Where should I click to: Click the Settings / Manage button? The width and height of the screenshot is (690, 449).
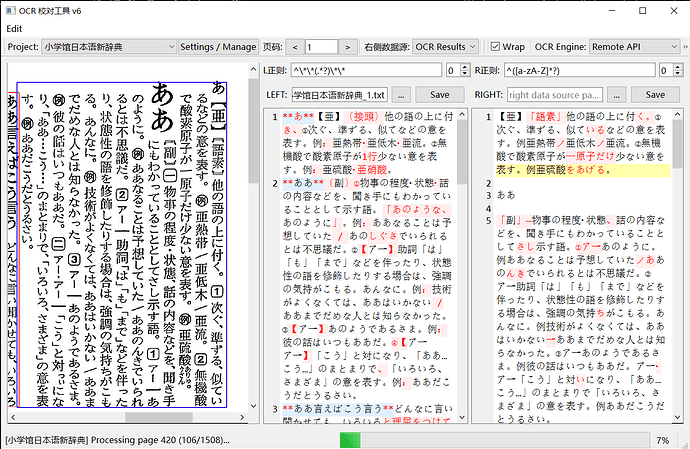(218, 47)
